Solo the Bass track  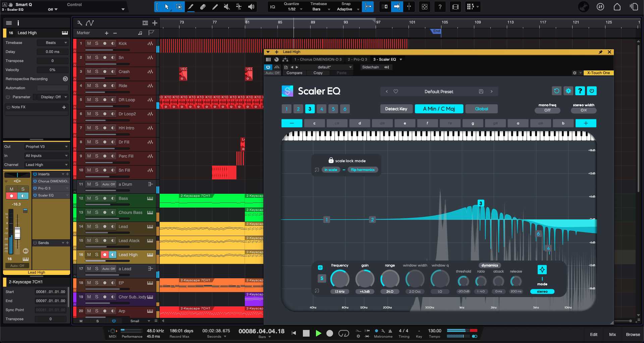tap(97, 198)
